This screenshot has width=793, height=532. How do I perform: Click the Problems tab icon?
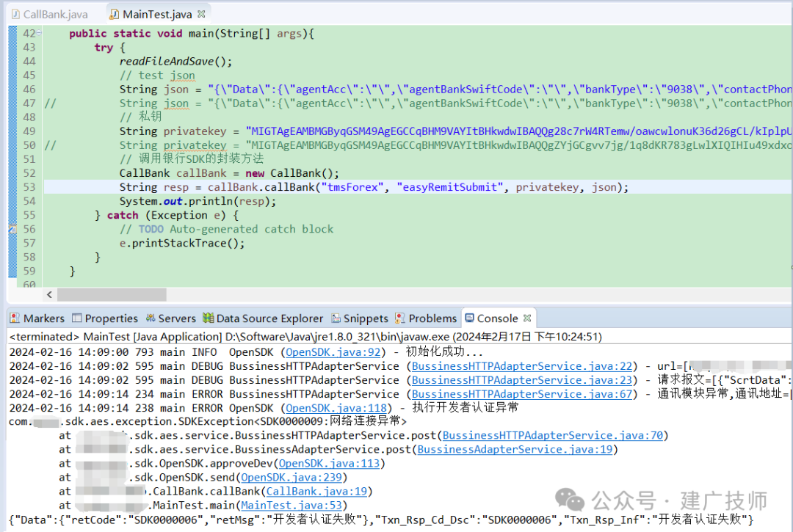[x=400, y=318]
